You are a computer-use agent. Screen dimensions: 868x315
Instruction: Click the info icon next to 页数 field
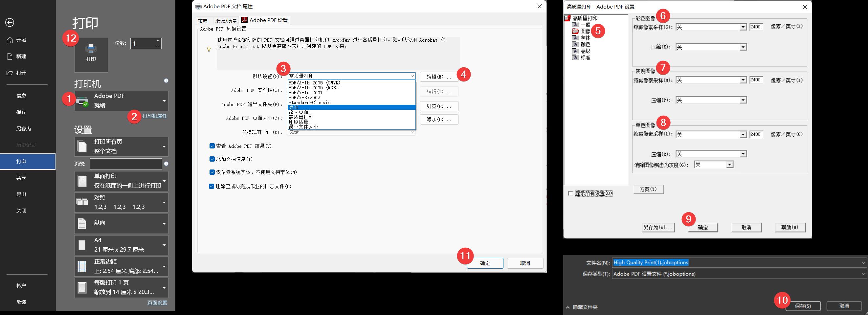point(166,164)
